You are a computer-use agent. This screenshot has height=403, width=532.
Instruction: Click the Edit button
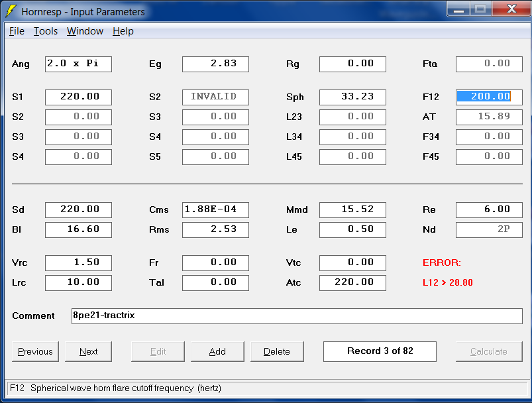[x=158, y=351]
